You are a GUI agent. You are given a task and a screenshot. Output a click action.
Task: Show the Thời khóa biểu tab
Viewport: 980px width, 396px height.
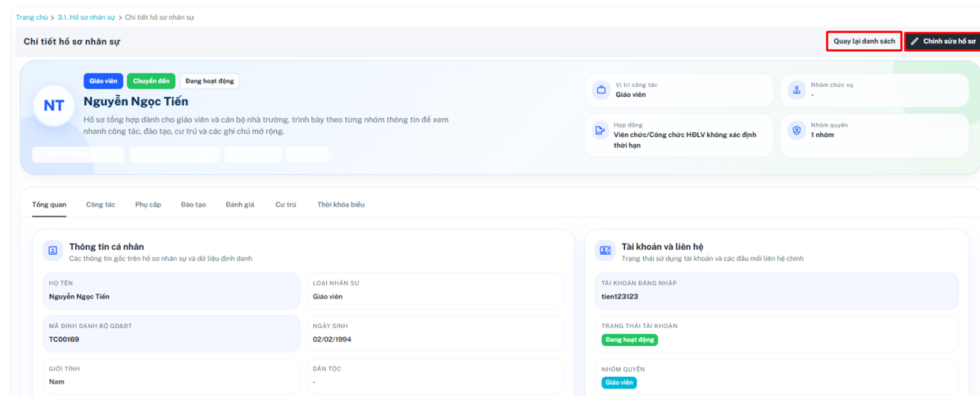(341, 205)
